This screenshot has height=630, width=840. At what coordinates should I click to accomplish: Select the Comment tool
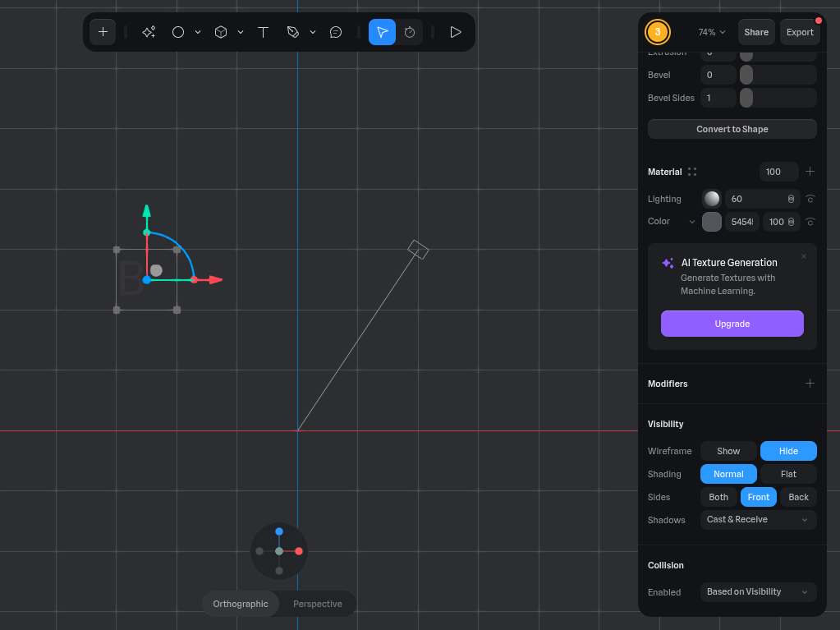(336, 32)
